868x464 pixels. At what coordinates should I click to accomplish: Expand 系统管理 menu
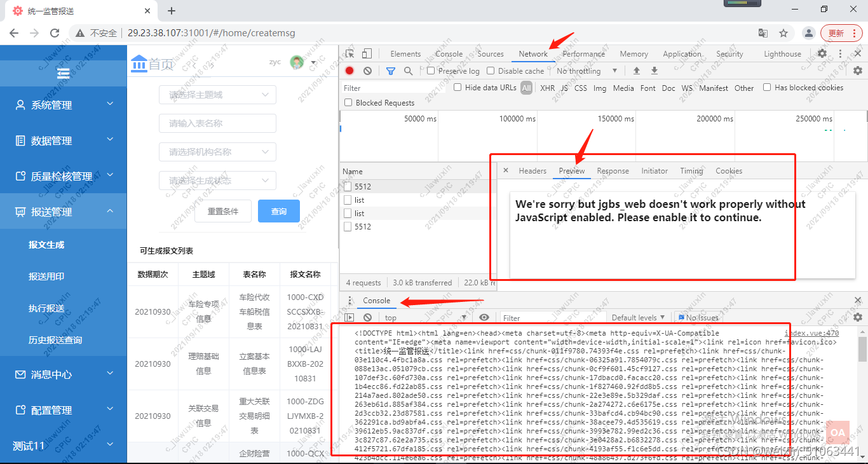tap(64, 105)
